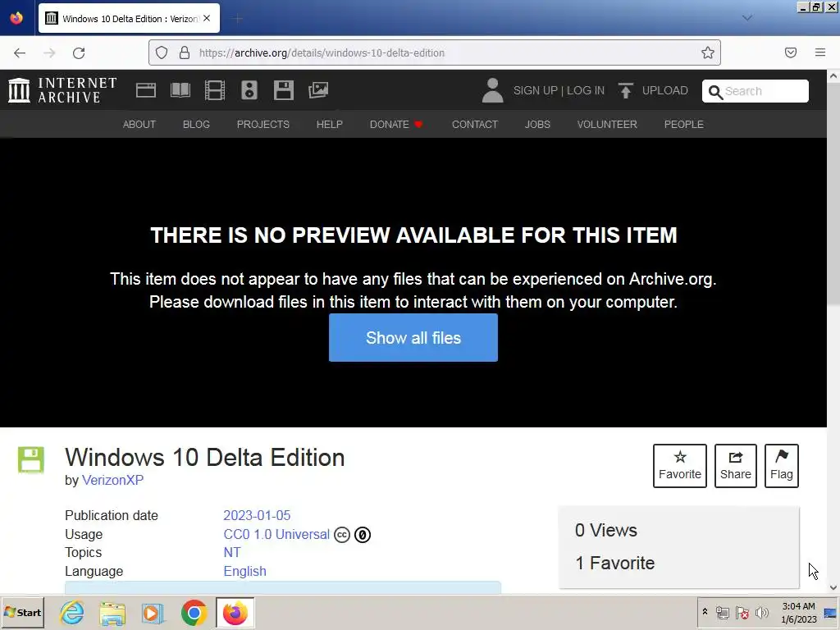This screenshot has width=840, height=630.
Task: Launch Internet Explorer from taskbar
Action: coord(72,612)
